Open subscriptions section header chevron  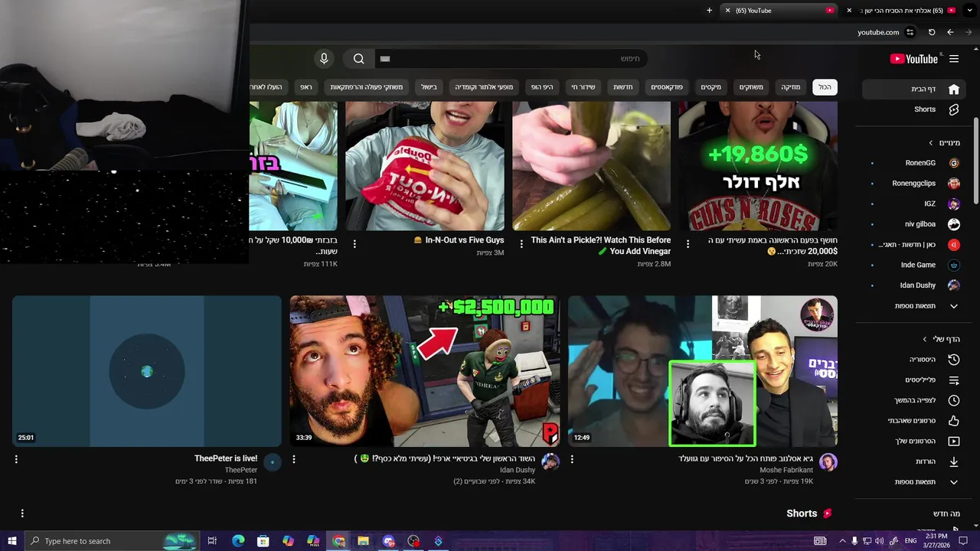pos(930,143)
